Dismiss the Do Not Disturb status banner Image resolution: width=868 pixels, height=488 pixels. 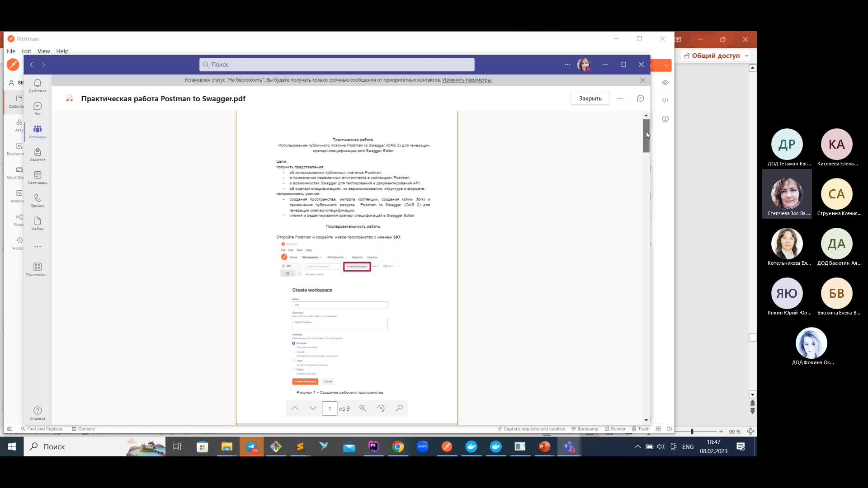pos(642,80)
